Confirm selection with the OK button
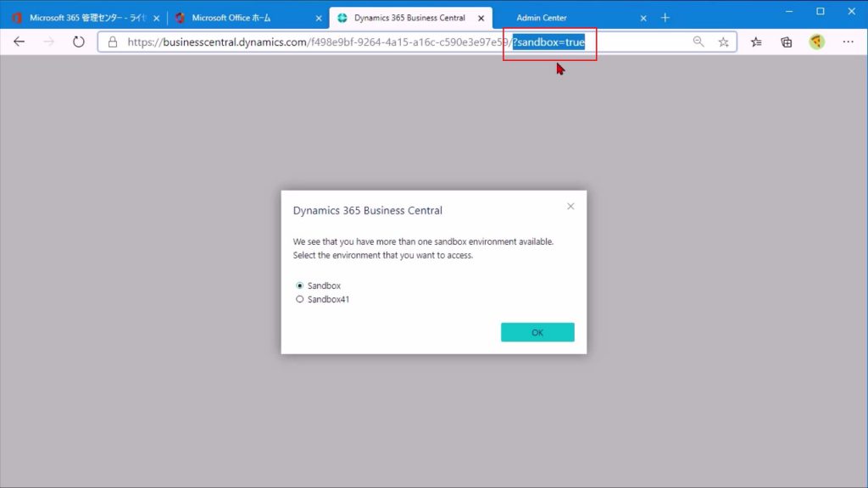Image resolution: width=868 pixels, height=488 pixels. click(x=537, y=332)
